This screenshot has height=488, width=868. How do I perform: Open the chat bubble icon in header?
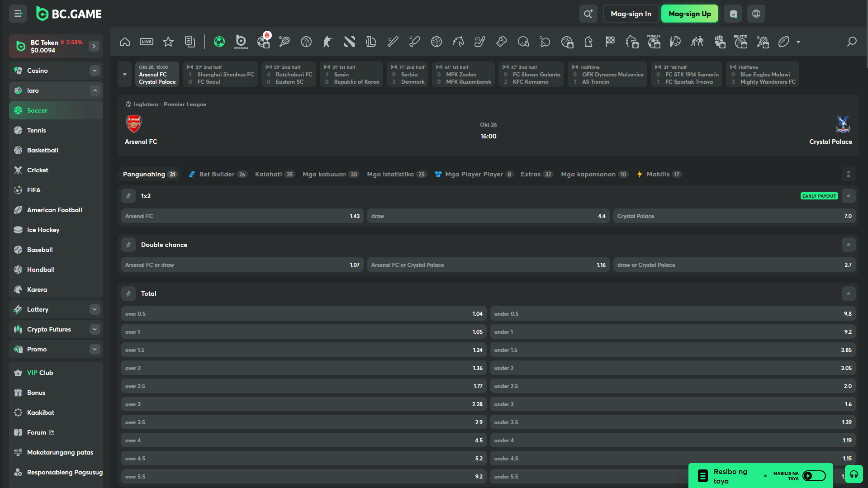tap(733, 14)
